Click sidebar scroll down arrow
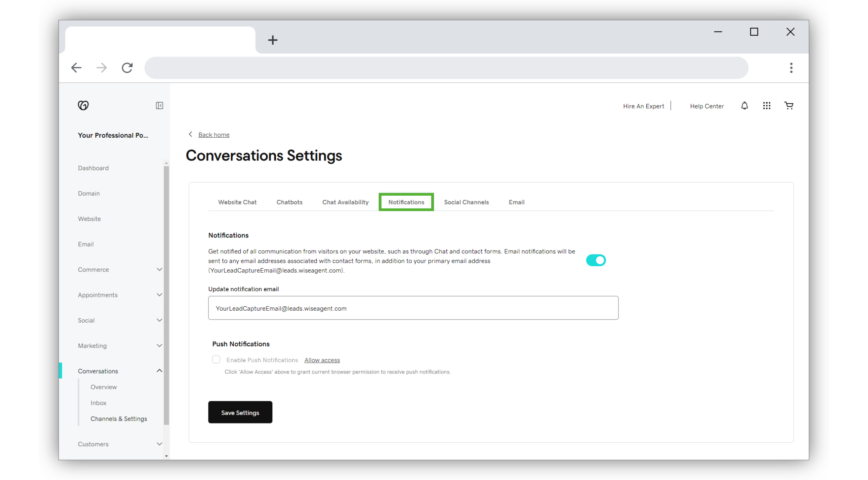Screen dimensions: 868x480 [166, 456]
